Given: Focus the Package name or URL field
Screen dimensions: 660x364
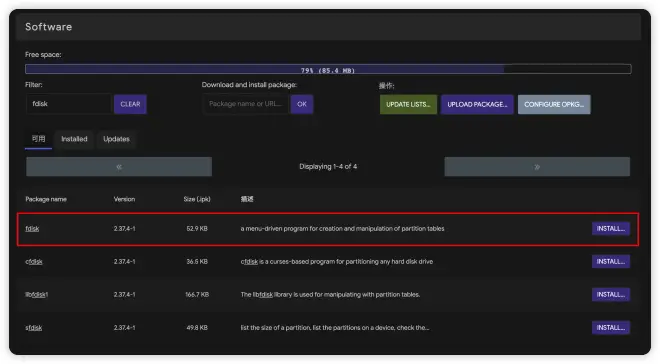Looking at the screenshot, I should [x=246, y=104].
